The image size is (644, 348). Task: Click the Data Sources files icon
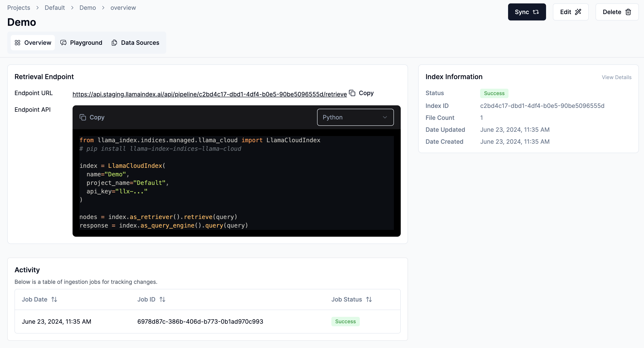click(x=114, y=43)
